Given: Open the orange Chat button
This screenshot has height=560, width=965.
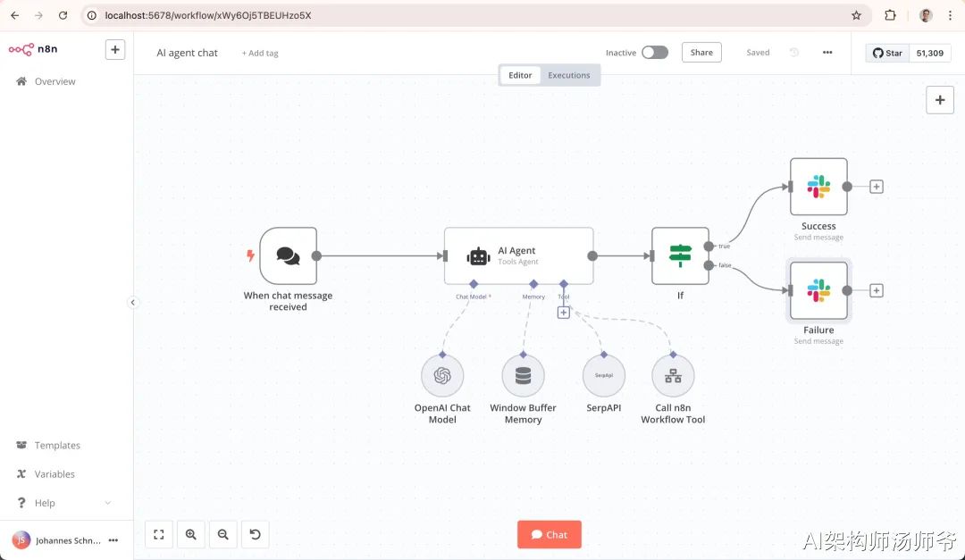Looking at the screenshot, I should (549, 534).
